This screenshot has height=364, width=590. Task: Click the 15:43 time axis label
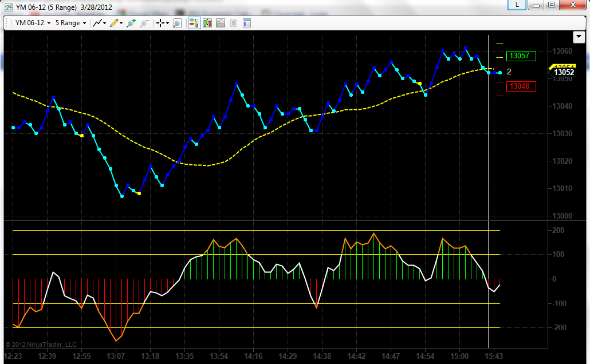pyautogui.click(x=493, y=356)
